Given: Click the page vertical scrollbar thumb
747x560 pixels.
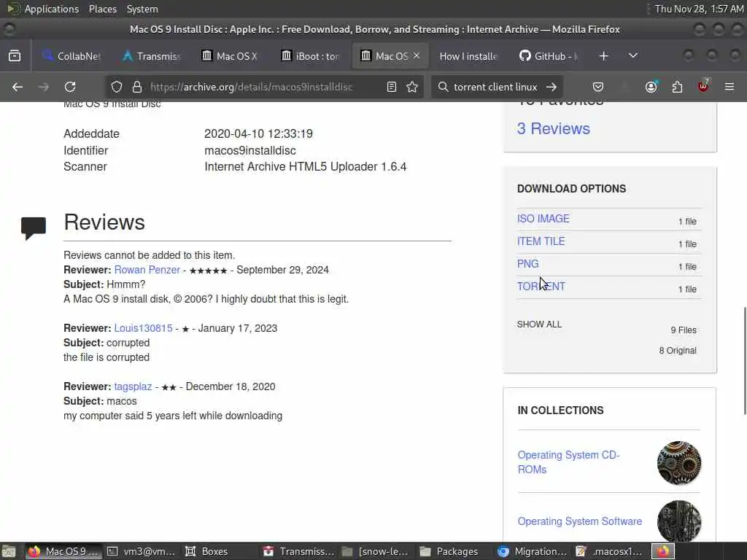Looking at the screenshot, I should (744, 361).
